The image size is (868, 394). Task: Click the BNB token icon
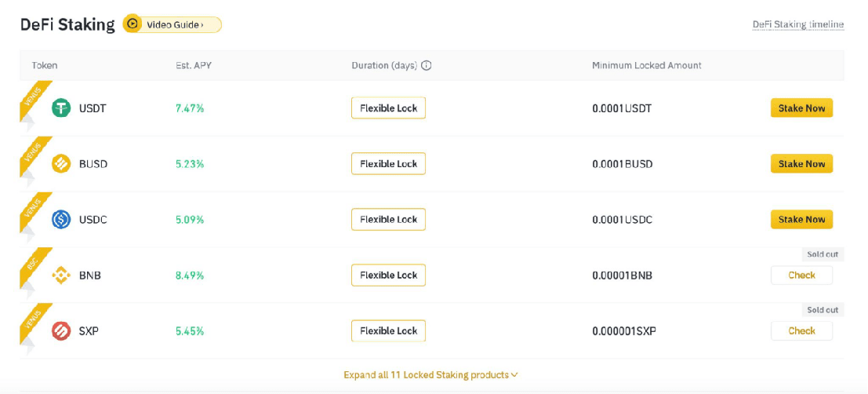coord(61,275)
